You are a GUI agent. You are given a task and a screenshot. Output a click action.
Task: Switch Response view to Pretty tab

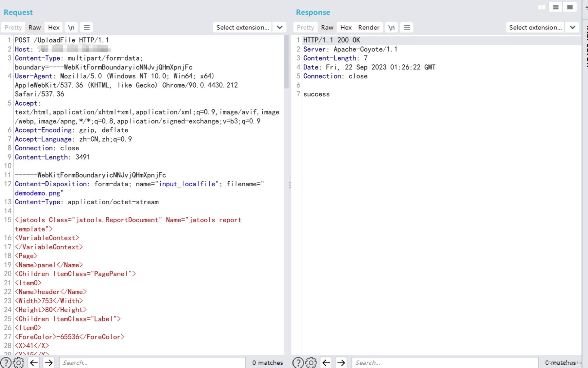pyautogui.click(x=305, y=27)
